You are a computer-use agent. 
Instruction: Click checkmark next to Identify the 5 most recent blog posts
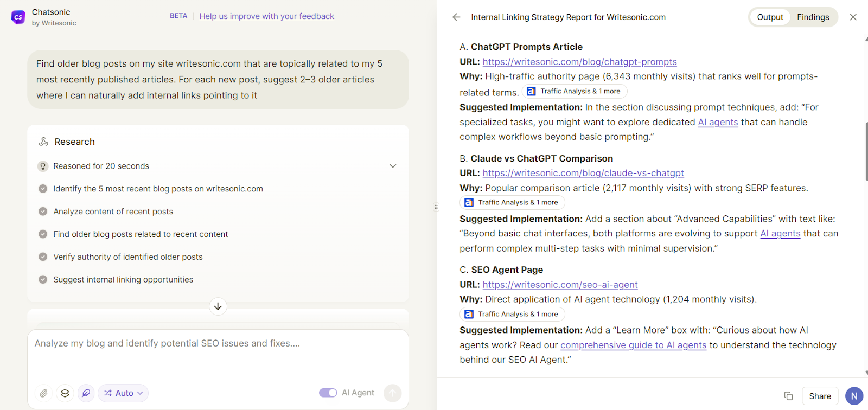(43, 189)
